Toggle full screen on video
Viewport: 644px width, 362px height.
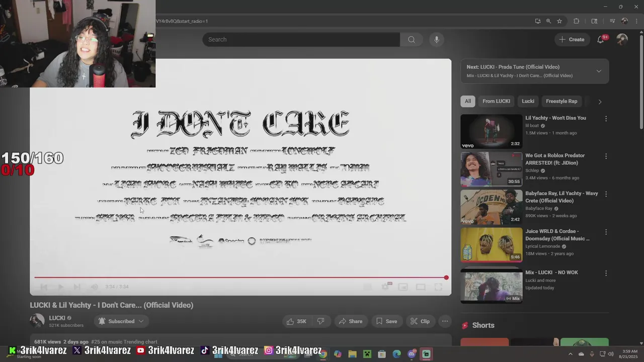click(x=438, y=287)
